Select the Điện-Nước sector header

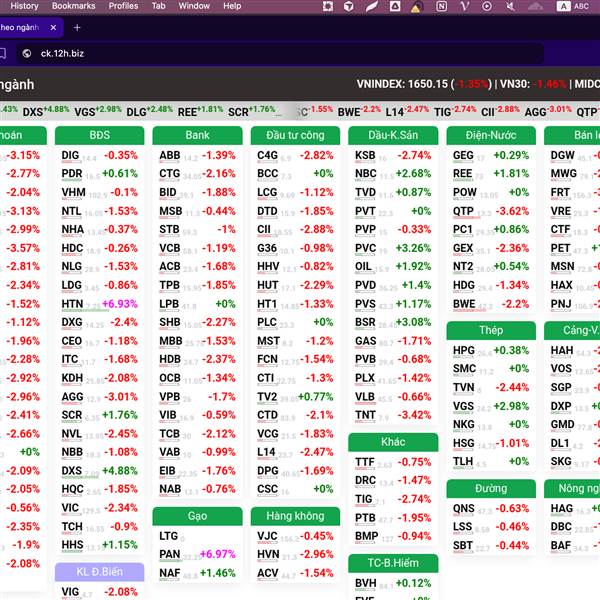click(x=491, y=135)
